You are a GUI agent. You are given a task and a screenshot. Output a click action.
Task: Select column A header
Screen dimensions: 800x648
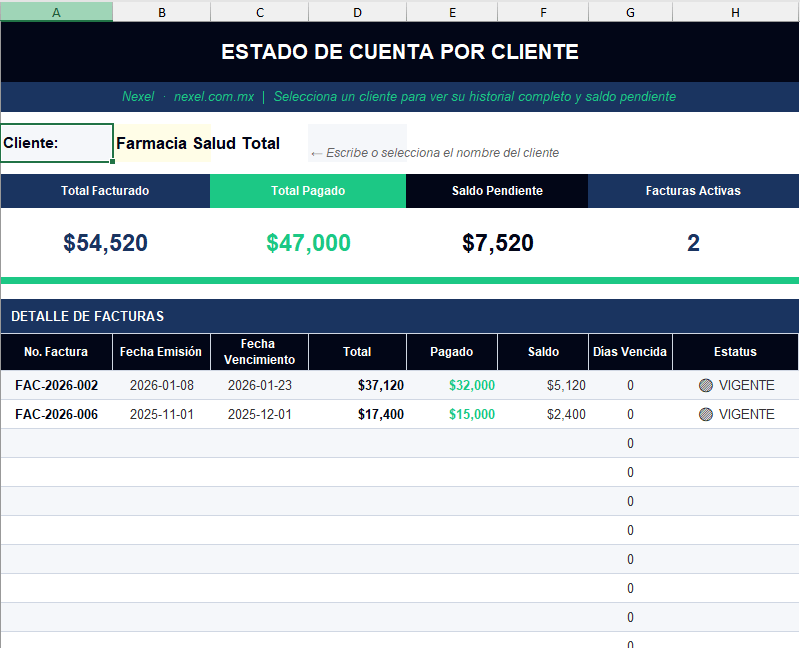click(56, 11)
